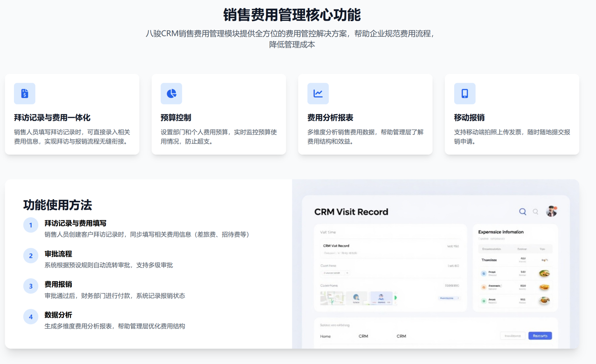Open the 预算控制 card title
Image resolution: width=596 pixels, height=364 pixels.
point(176,118)
